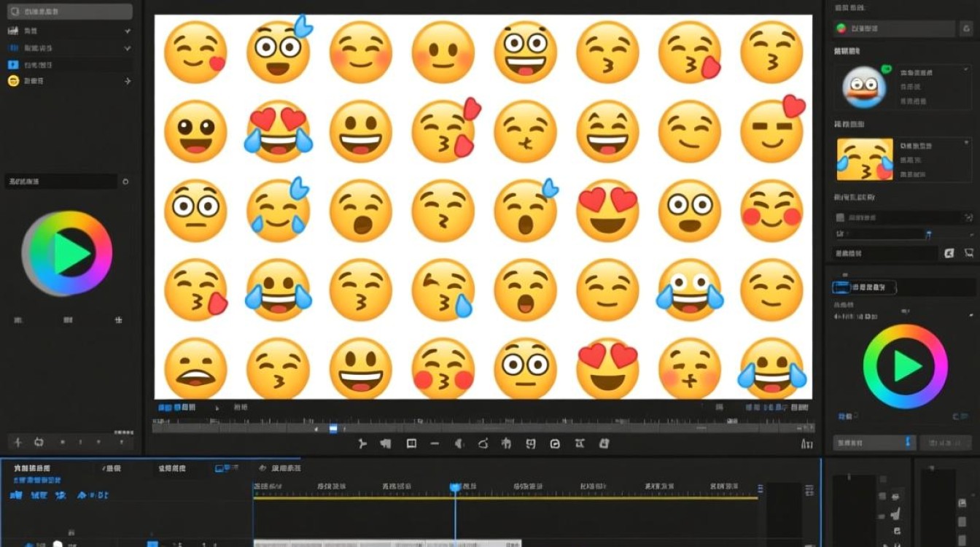Click the loop icon in bottom-left toolbar
Image resolution: width=980 pixels, height=547 pixels.
[x=39, y=442]
